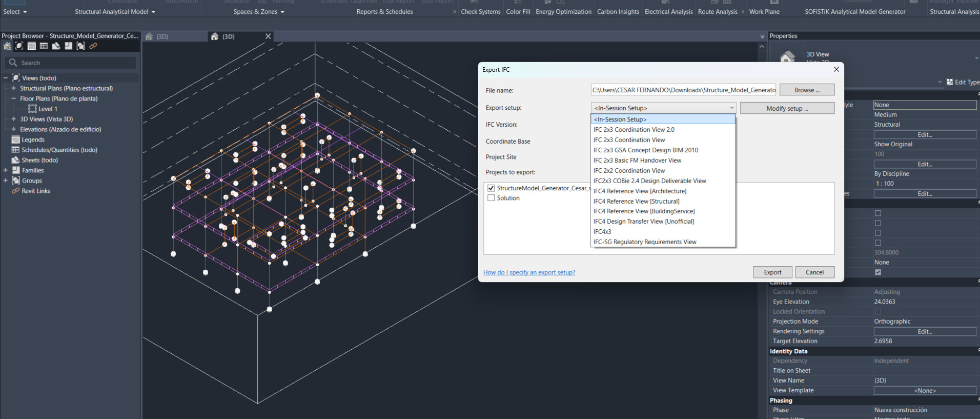Toggle the Locked Orientation checkbox
The width and height of the screenshot is (980, 419).
878,311
